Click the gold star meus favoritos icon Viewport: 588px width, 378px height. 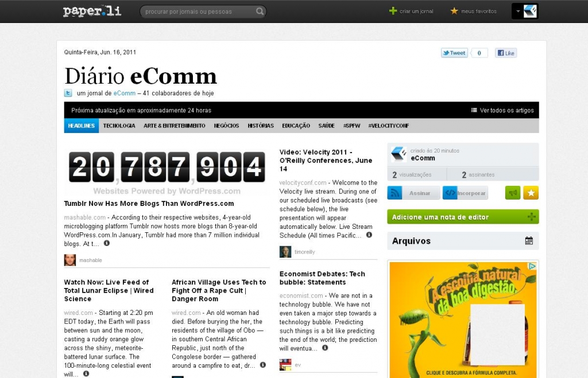pyautogui.click(x=454, y=11)
